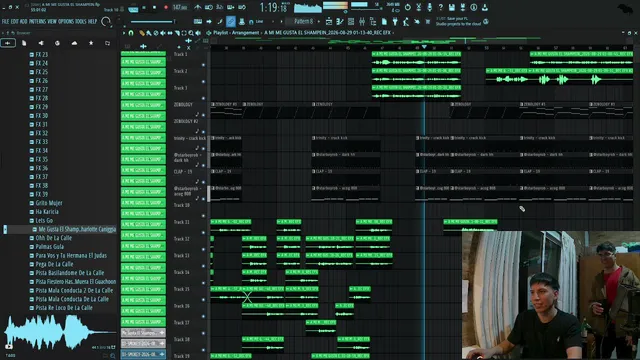Screen dimensions: 640x360
Task: Open the mixer view icon
Action: (x=362, y=22)
